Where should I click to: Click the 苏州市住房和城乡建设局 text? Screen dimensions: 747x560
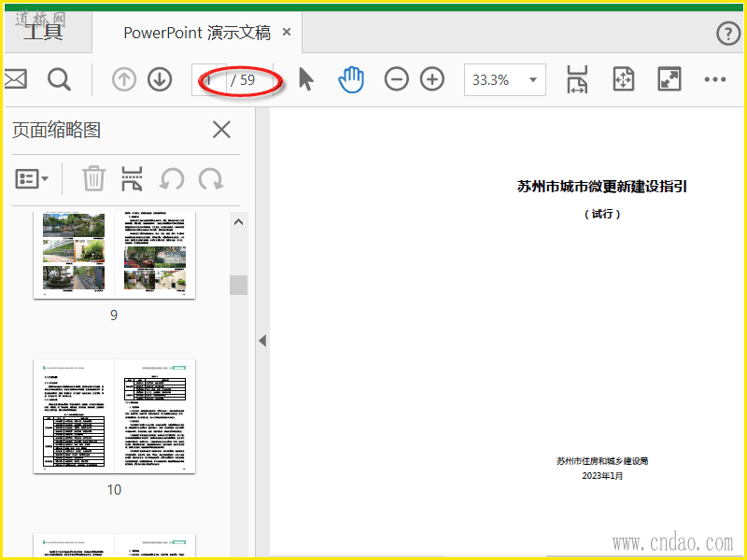(x=602, y=461)
